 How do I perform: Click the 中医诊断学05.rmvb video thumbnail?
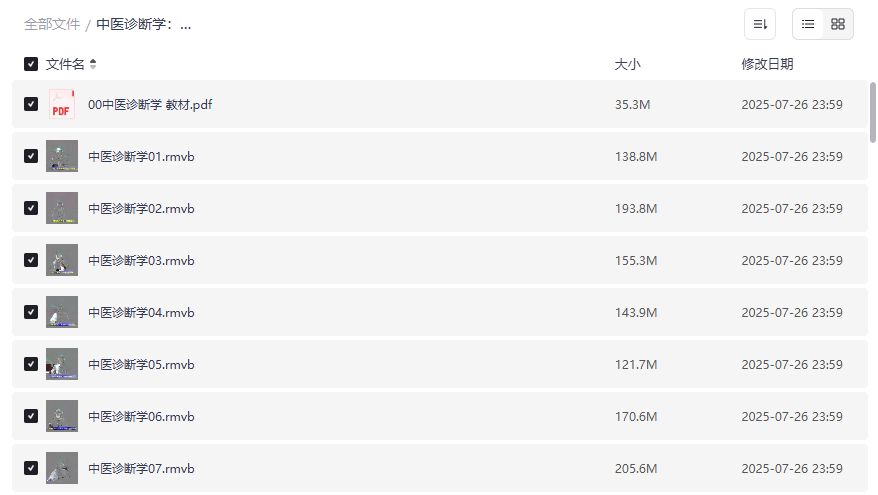coord(62,364)
